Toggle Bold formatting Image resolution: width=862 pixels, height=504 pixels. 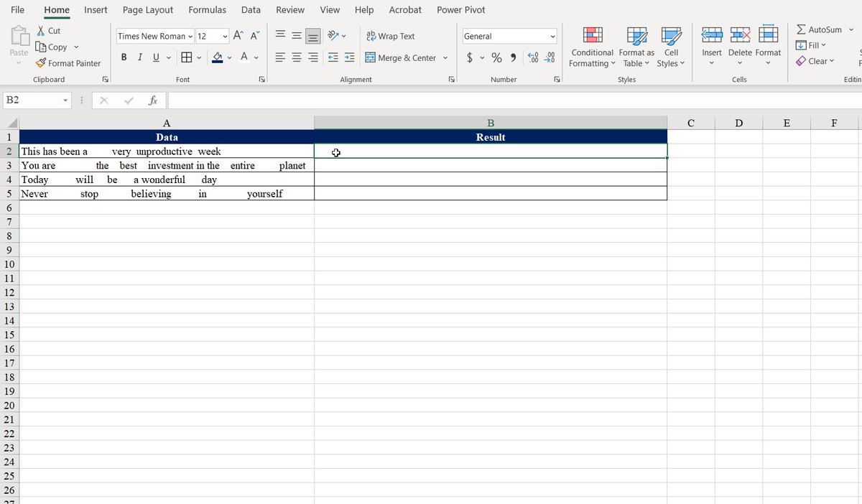(x=124, y=57)
